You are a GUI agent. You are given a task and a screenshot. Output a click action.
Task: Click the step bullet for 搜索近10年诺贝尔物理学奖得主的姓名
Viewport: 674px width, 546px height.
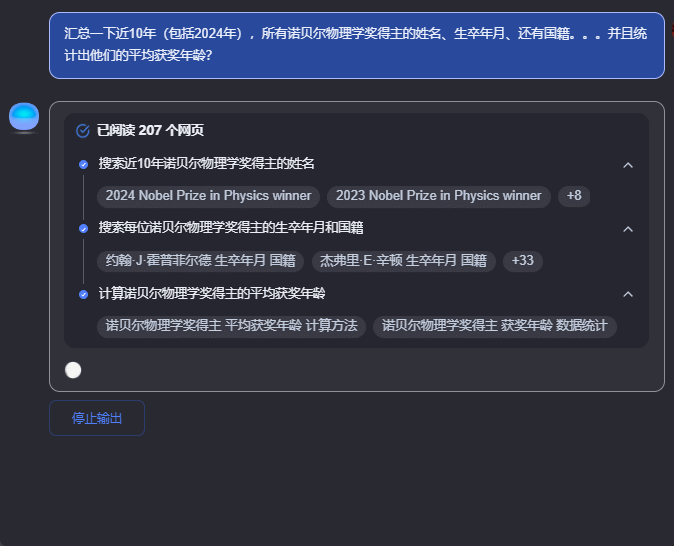83,164
